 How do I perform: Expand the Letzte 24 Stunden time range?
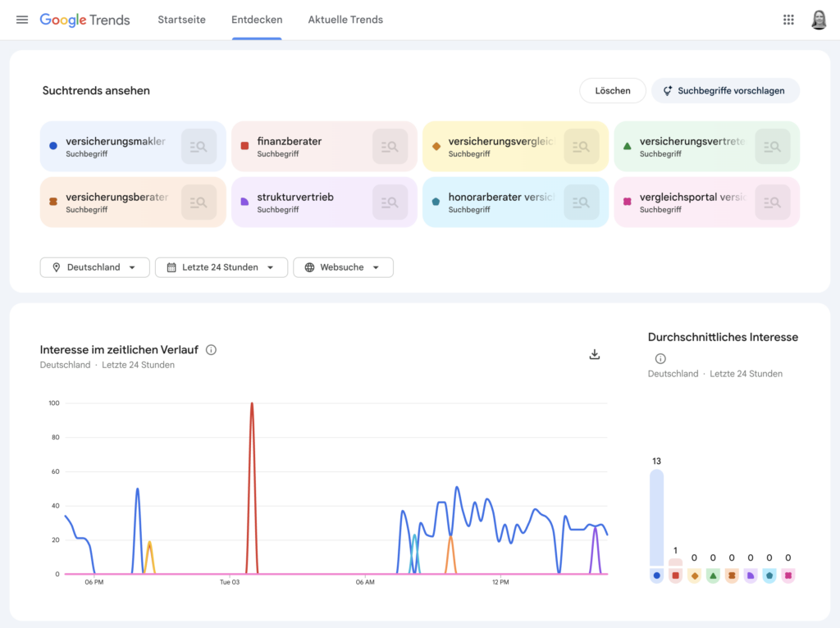221,267
